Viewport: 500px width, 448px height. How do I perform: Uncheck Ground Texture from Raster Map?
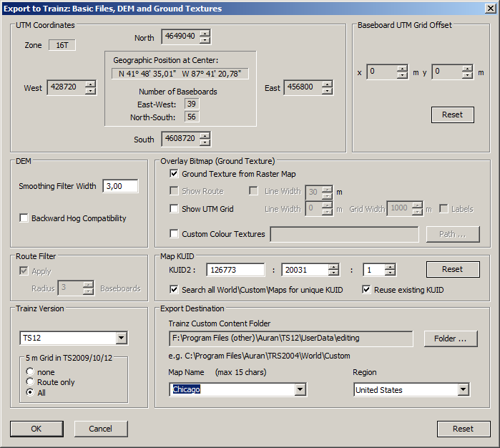(x=175, y=174)
